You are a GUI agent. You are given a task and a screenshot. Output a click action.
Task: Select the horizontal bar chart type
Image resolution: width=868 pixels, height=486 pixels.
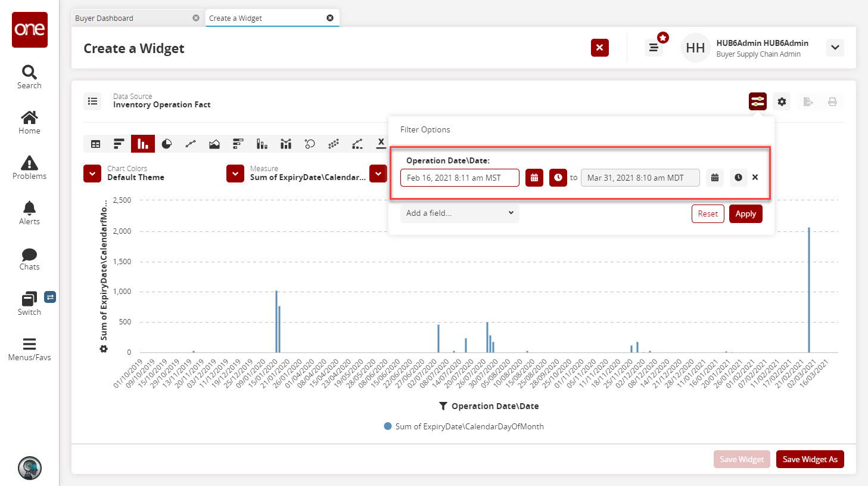119,144
